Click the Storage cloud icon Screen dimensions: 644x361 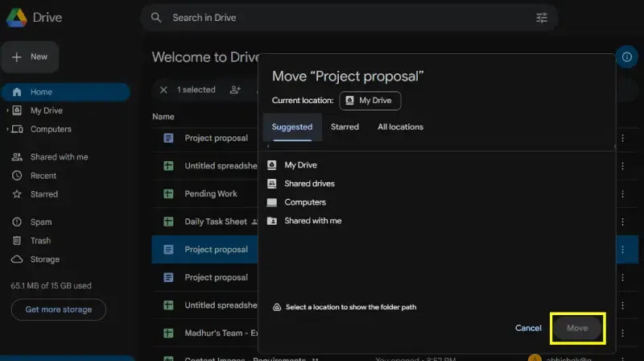[x=17, y=259]
